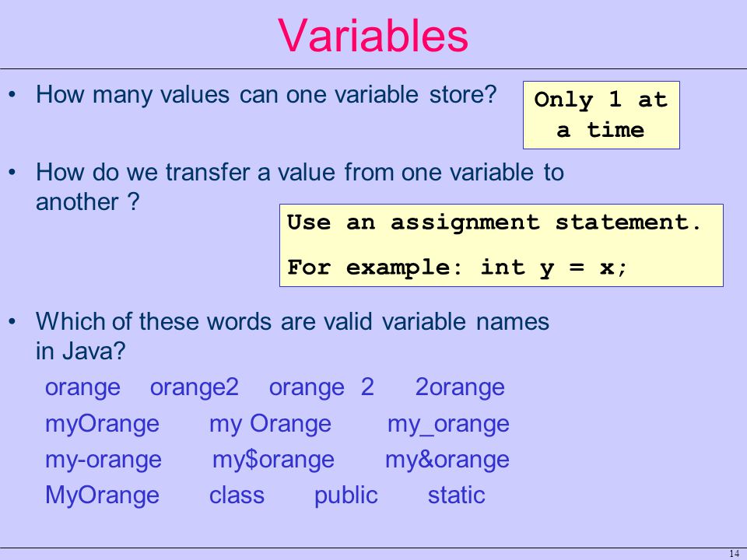Screen dimensions: 747x560
Task: Click the 'my Orange' text
Action: coord(270,424)
